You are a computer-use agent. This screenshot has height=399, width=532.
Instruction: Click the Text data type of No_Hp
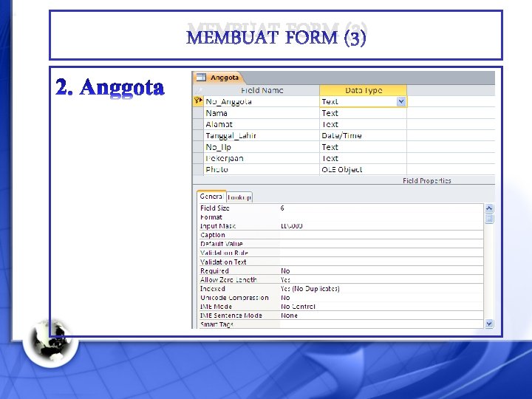[363, 147]
